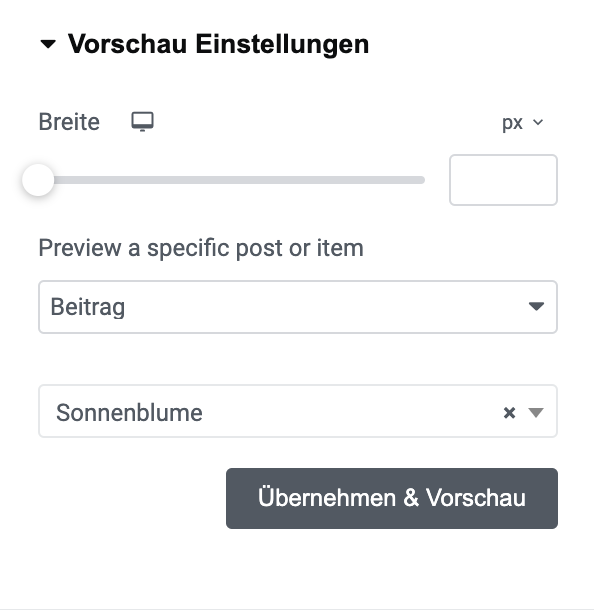Click the Breite label text

69,122
